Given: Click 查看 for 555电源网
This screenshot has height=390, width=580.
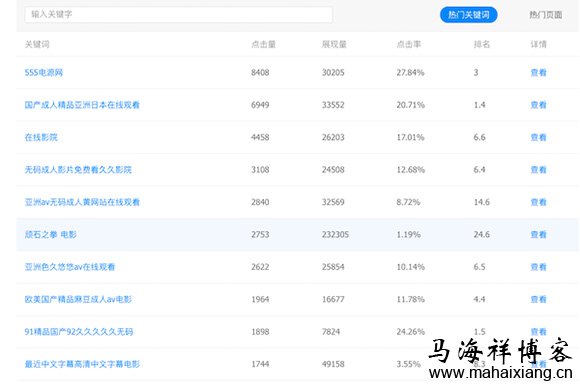Looking at the screenshot, I should 538,73.
